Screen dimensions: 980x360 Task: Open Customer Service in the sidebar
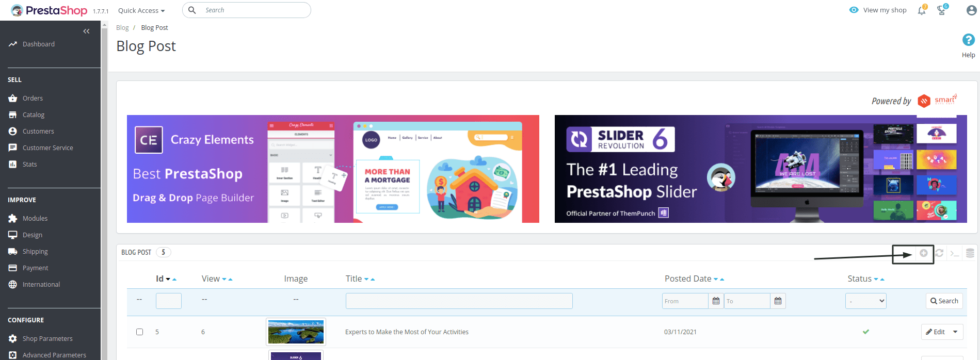click(x=47, y=148)
